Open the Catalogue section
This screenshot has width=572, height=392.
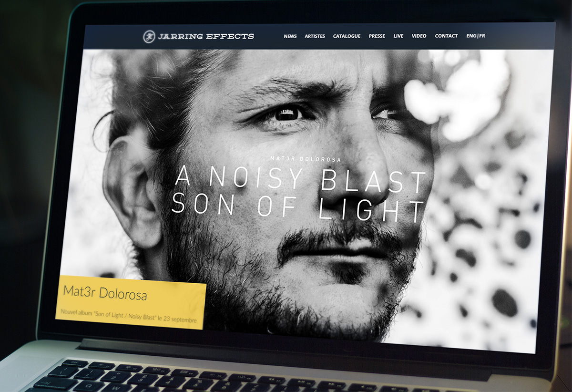(347, 36)
